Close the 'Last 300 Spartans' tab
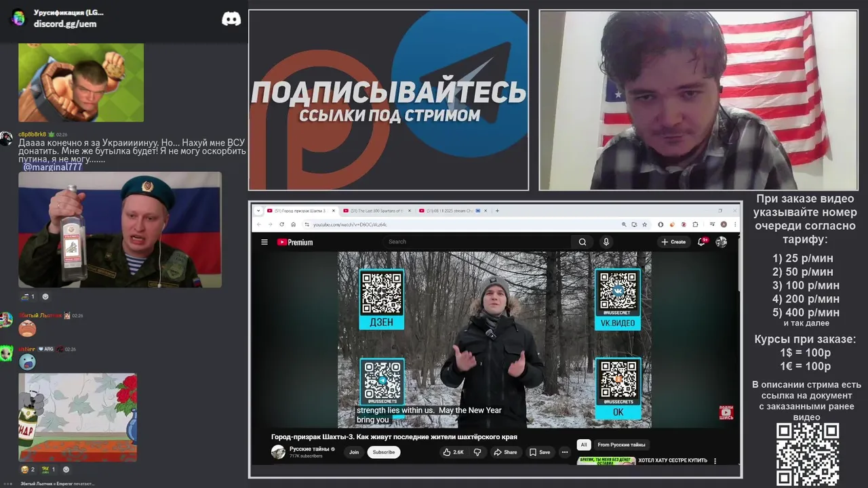 (x=410, y=211)
